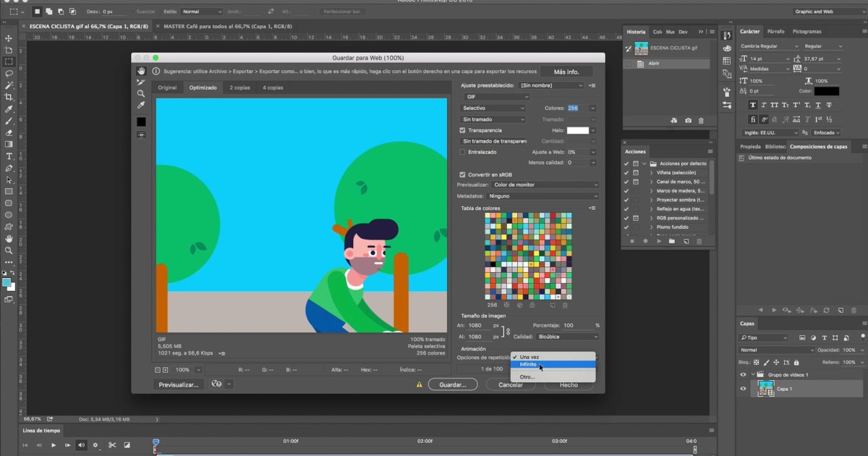Create new document from current state
Viewport: 868px width, 456px height.
tap(673, 120)
